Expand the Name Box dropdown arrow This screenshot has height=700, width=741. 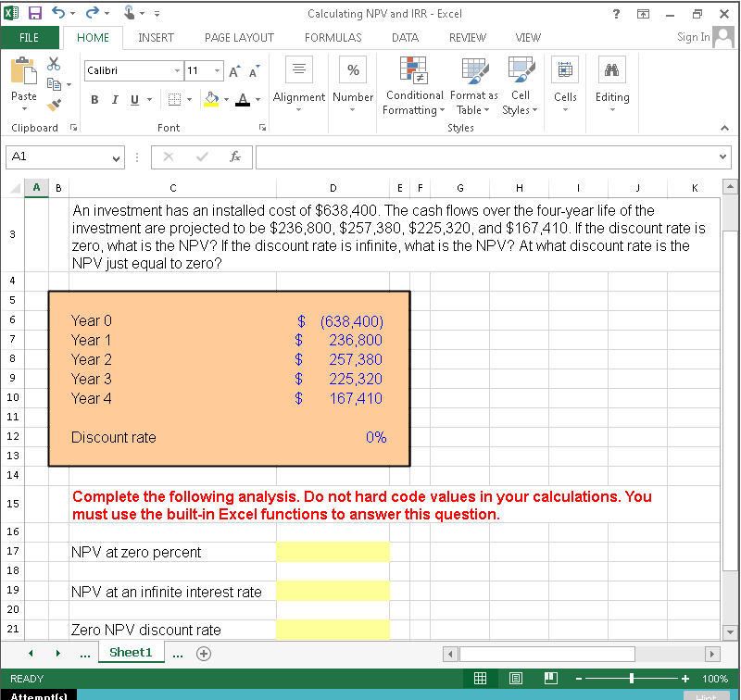pos(116,158)
